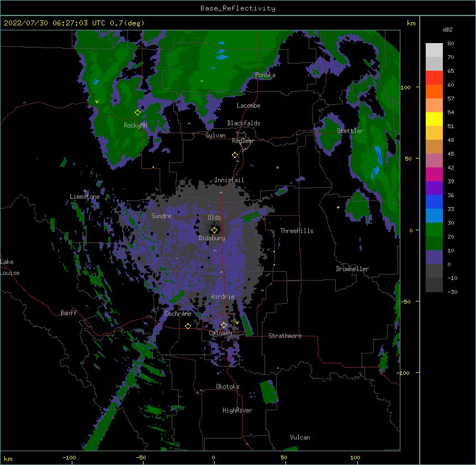
Task: Click the Lake Louise label at left edge
Action: (x=10, y=267)
